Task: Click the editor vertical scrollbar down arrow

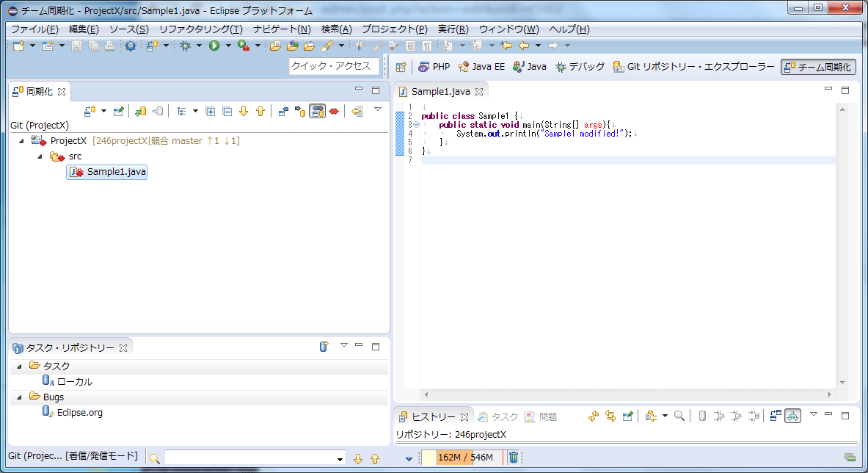Action: point(842,383)
